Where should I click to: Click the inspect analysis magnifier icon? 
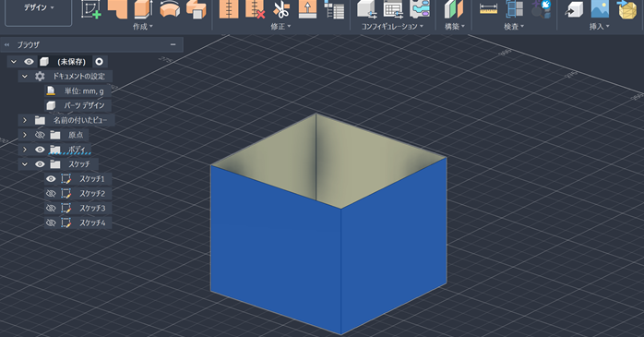point(541,9)
